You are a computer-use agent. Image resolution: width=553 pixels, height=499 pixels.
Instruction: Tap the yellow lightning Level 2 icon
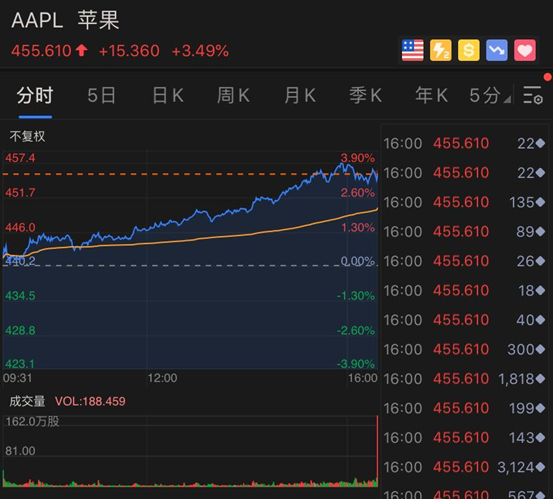coord(440,50)
